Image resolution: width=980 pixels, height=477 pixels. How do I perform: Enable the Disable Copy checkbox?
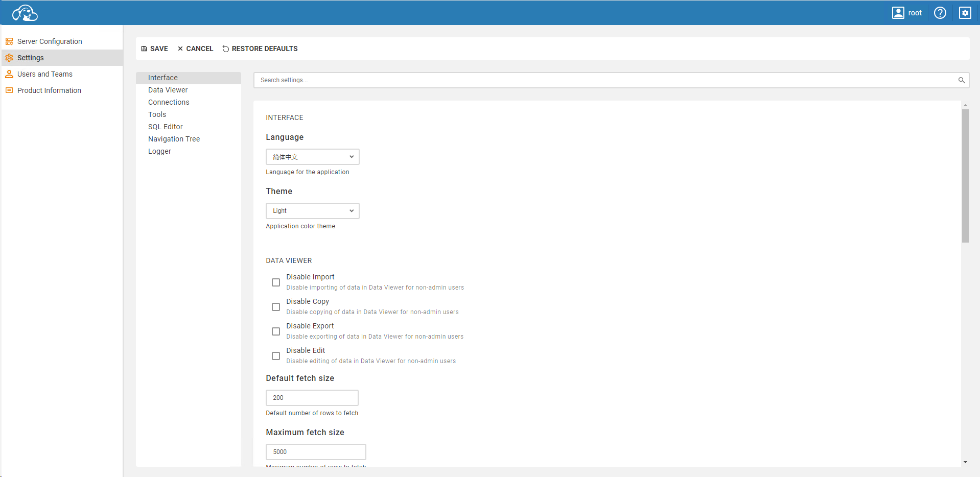tap(276, 307)
